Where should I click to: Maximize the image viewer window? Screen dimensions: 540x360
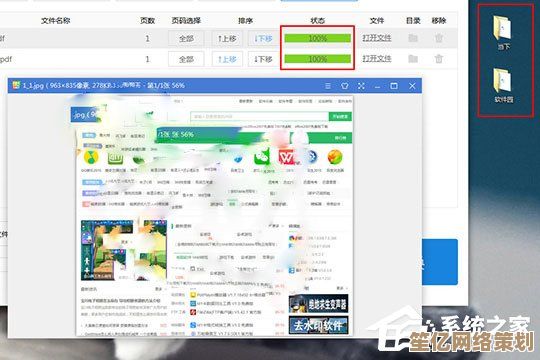pos(394,86)
